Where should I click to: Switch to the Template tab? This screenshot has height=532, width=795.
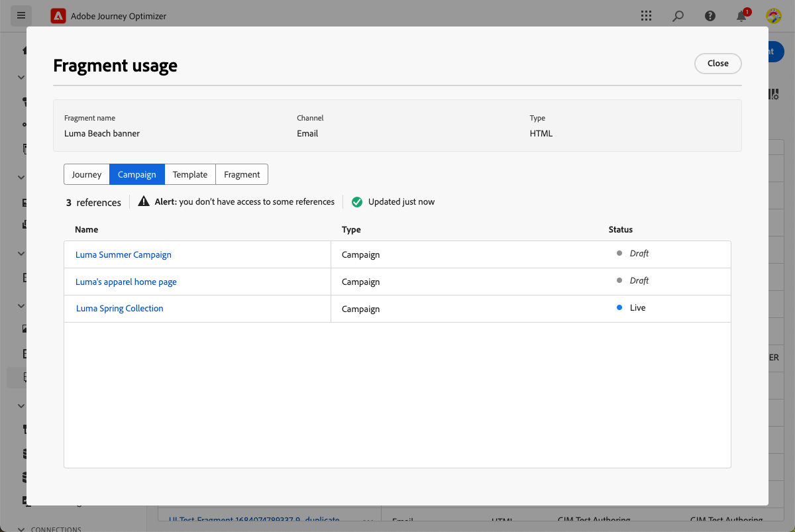click(x=190, y=174)
